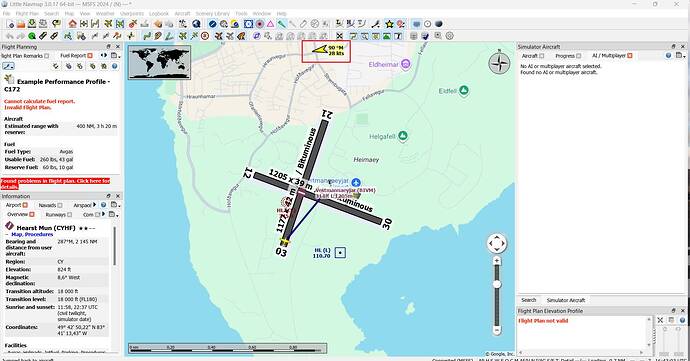The width and height of the screenshot is (690, 361).
Task: Open the Userpoints menu
Action: point(132,14)
